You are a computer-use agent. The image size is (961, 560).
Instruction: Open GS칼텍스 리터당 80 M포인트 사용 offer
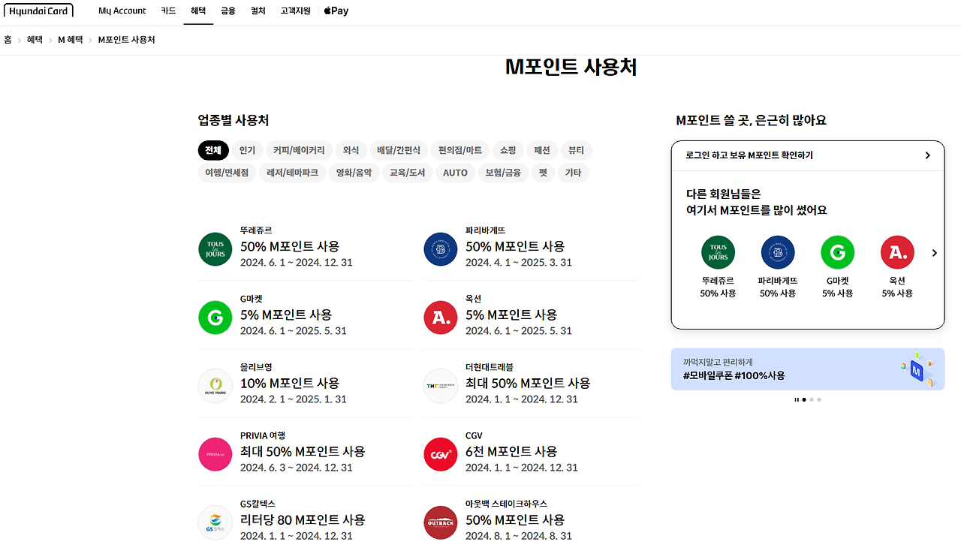click(306, 520)
